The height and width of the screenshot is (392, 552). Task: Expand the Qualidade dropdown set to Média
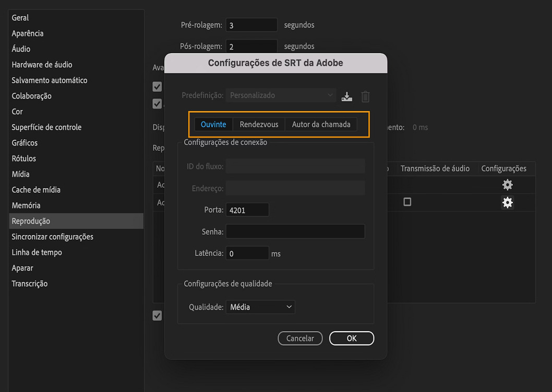pyautogui.click(x=260, y=307)
